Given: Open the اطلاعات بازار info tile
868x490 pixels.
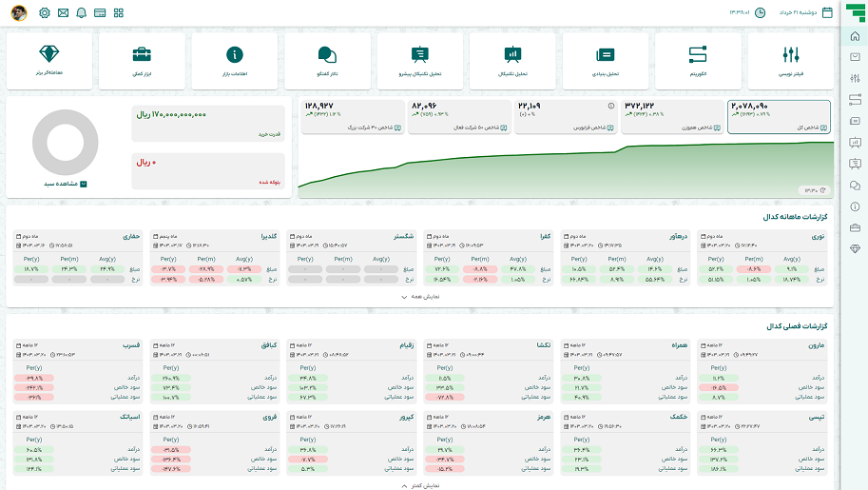Looking at the screenshot, I should pos(235,61).
